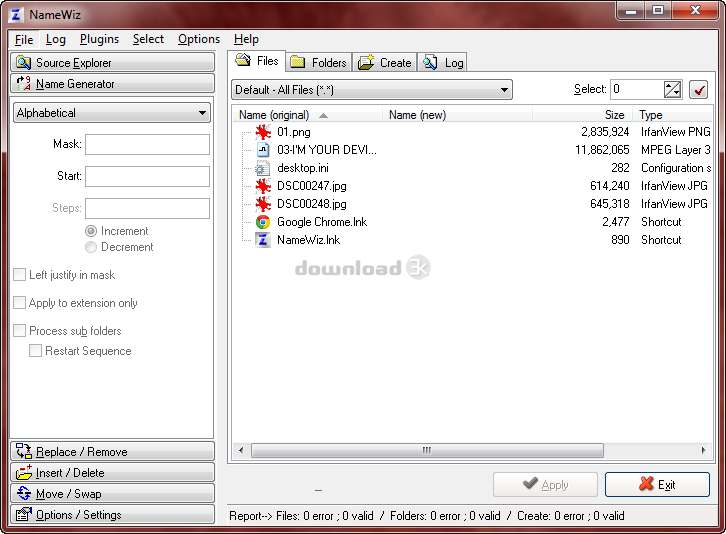The width and height of the screenshot is (726, 534).
Task: Select the file name desktop.ini
Action: coord(303,168)
